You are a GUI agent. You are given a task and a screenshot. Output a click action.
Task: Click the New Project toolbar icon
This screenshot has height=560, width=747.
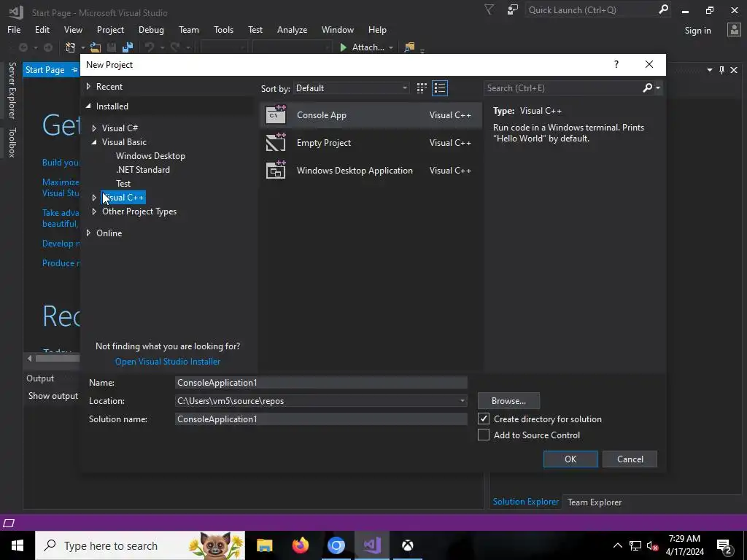[x=71, y=47]
